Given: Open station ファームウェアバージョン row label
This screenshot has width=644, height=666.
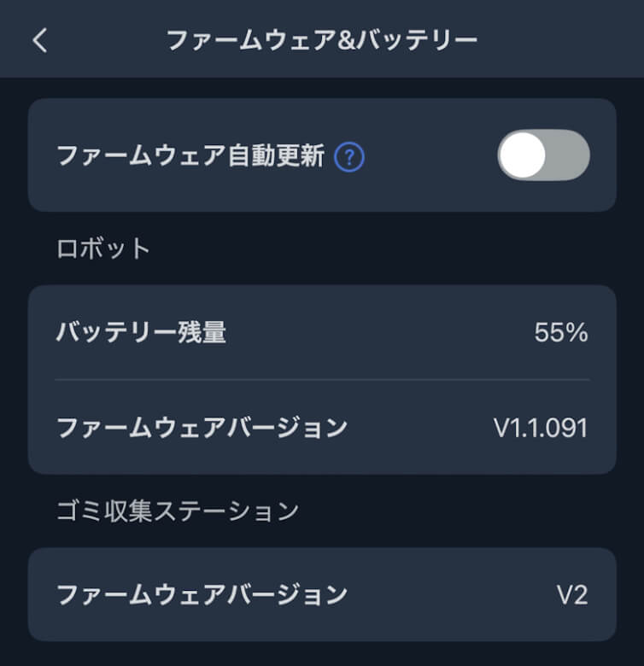Looking at the screenshot, I should pyautogui.click(x=202, y=594).
